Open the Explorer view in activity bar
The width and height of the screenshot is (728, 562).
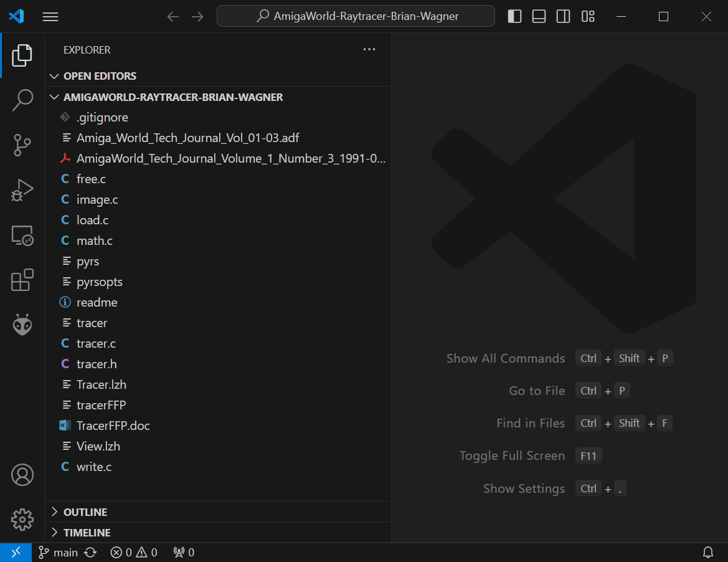click(x=22, y=55)
